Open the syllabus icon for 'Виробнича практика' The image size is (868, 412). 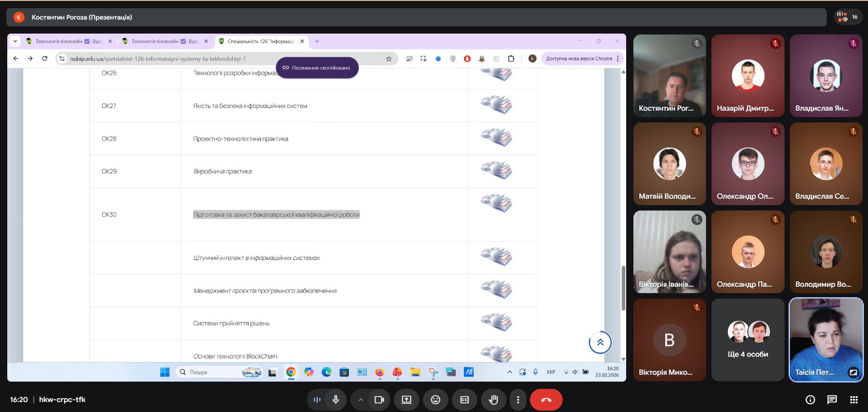pyautogui.click(x=496, y=171)
